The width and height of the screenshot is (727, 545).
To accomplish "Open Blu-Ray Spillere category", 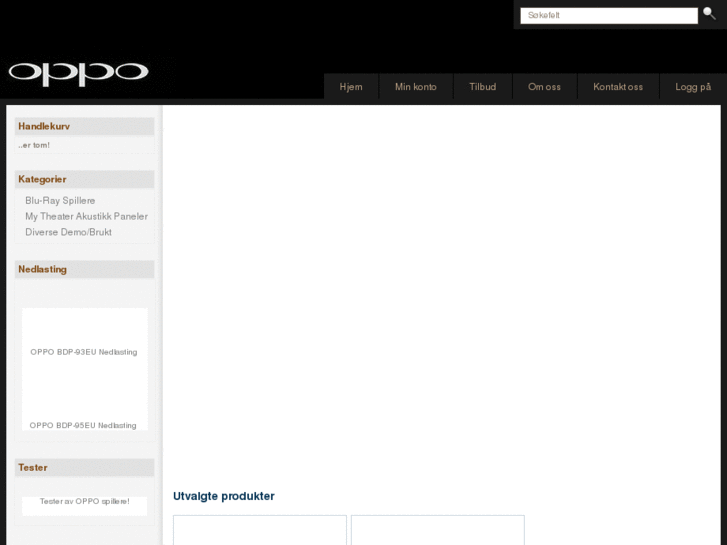I will (60, 200).
